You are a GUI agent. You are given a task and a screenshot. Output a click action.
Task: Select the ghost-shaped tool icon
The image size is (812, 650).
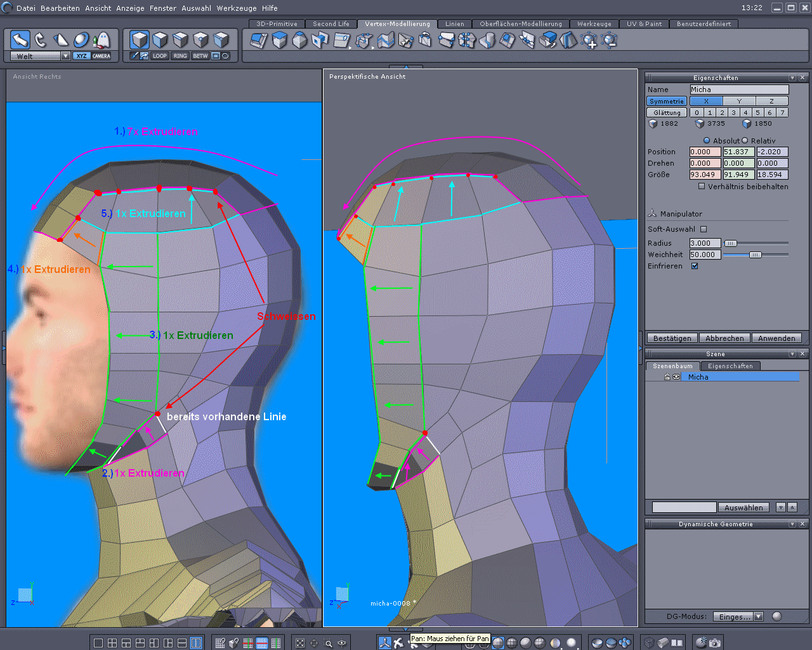101,40
